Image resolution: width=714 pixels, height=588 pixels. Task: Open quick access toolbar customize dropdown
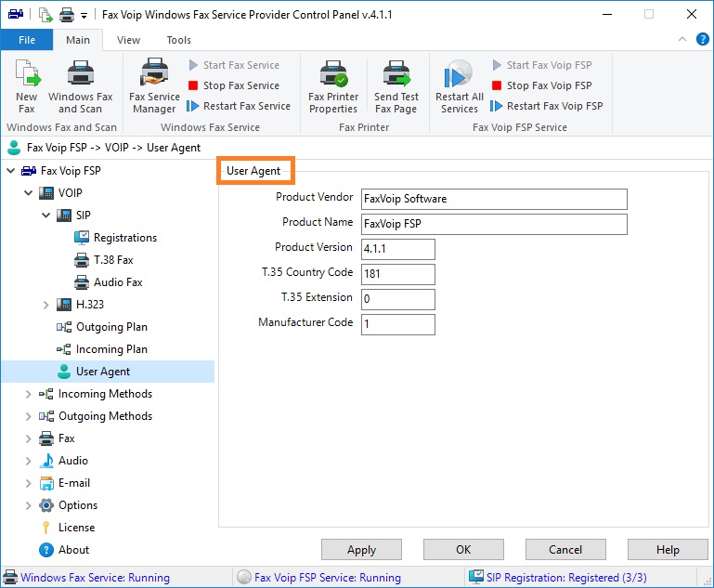click(x=84, y=16)
